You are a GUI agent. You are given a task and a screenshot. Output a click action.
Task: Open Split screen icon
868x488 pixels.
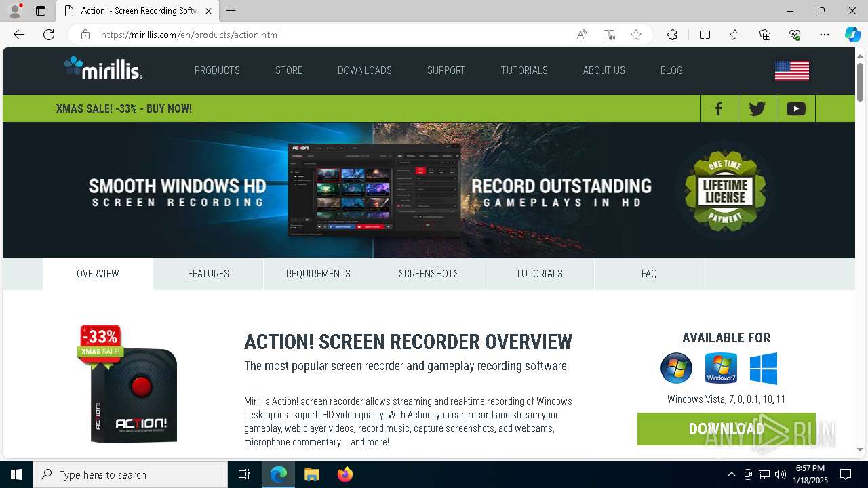[x=705, y=35]
